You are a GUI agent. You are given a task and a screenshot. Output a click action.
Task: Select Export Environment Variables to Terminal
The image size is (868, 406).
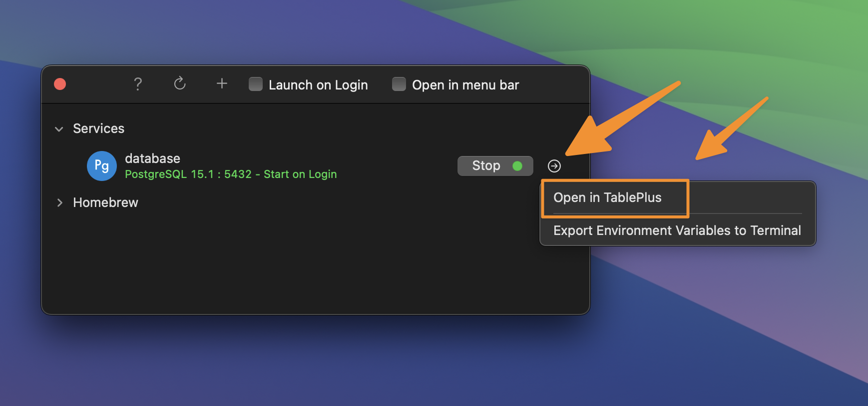[677, 230]
